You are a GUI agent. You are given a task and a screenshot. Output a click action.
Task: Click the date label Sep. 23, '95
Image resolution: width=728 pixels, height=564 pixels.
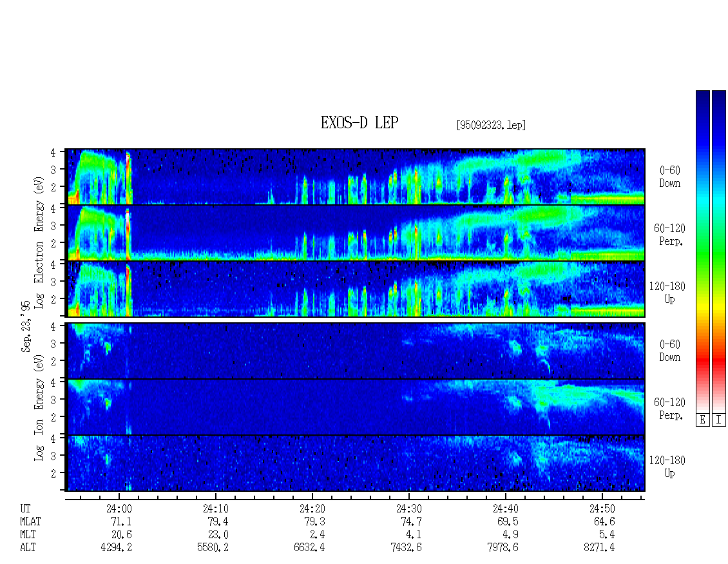[26, 326]
